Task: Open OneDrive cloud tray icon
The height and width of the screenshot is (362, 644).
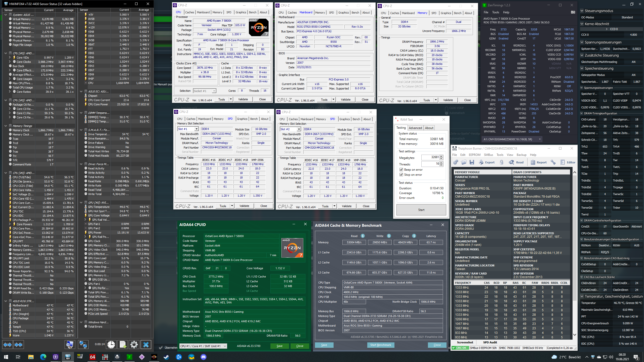Action: tap(599, 357)
